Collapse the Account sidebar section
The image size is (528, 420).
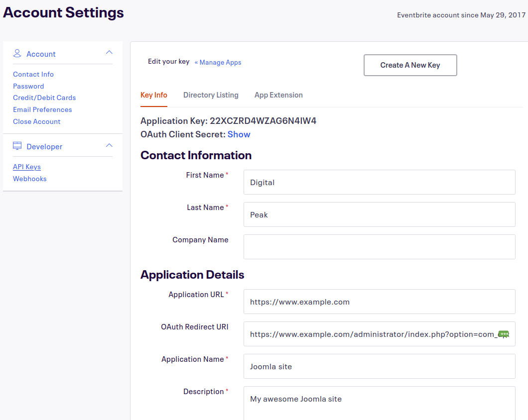point(109,53)
